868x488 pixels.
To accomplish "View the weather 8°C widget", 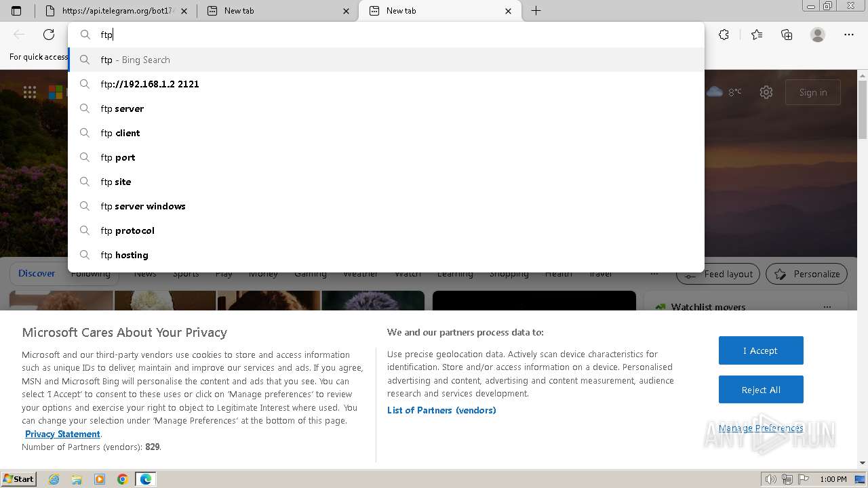I will [x=724, y=92].
